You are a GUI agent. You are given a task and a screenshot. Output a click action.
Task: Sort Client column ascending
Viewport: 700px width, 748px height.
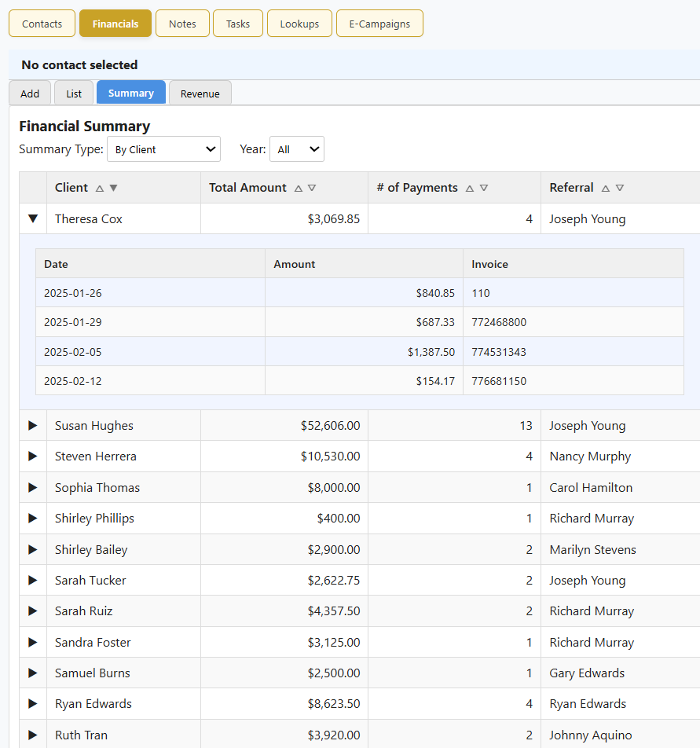coord(100,189)
